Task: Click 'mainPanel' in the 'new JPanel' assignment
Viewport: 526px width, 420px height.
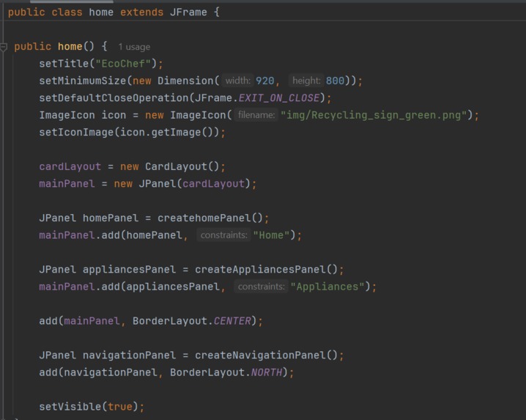Action: 67,184
